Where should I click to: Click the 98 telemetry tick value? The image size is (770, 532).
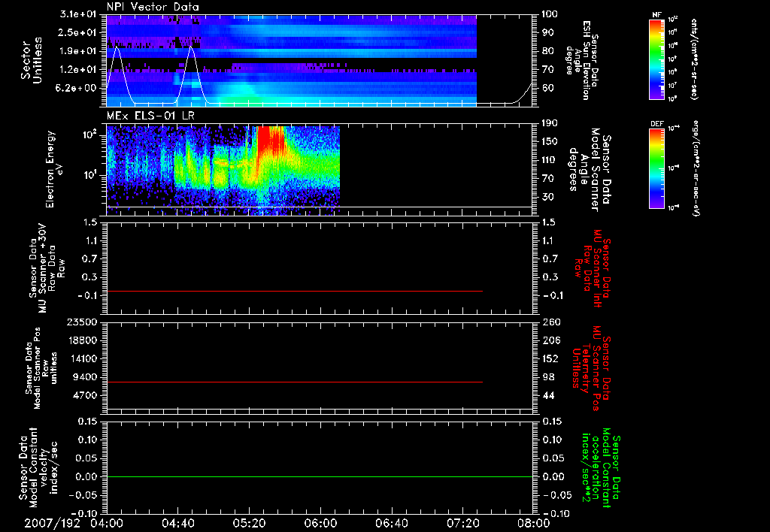coord(549,377)
